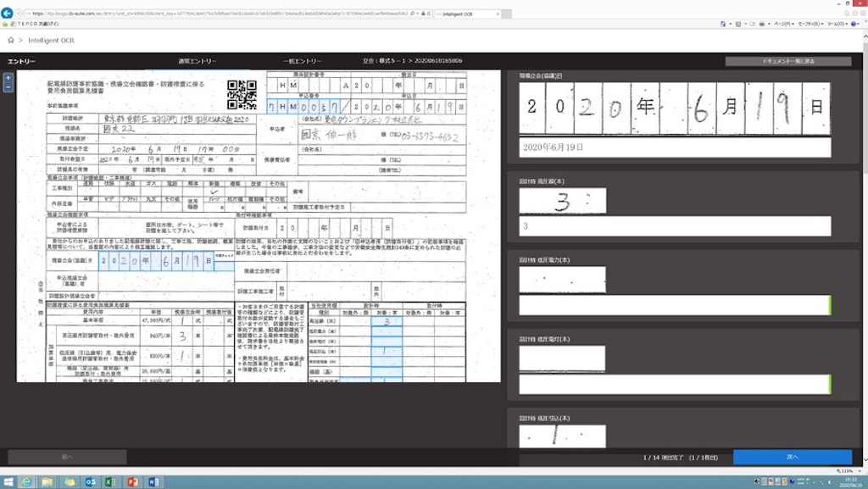Open the ツール(O) dropdown menu
The image size is (868, 489).
tap(837, 24)
